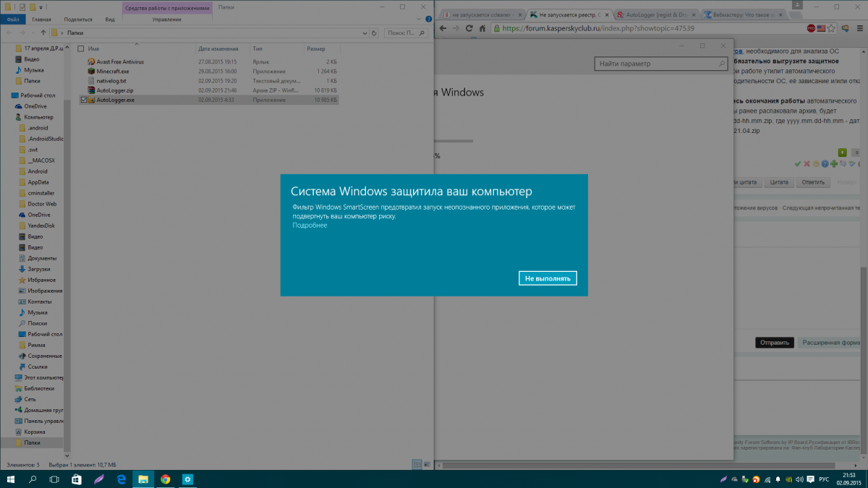Uncheck the AutoLogger.exe row checkbox

[x=84, y=100]
